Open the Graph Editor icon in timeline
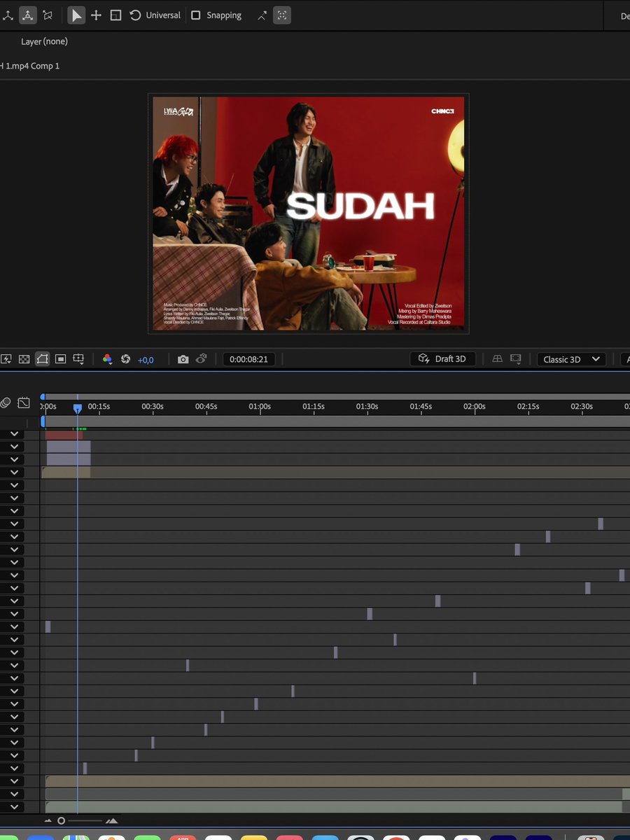Image resolution: width=630 pixels, height=840 pixels. (x=24, y=402)
